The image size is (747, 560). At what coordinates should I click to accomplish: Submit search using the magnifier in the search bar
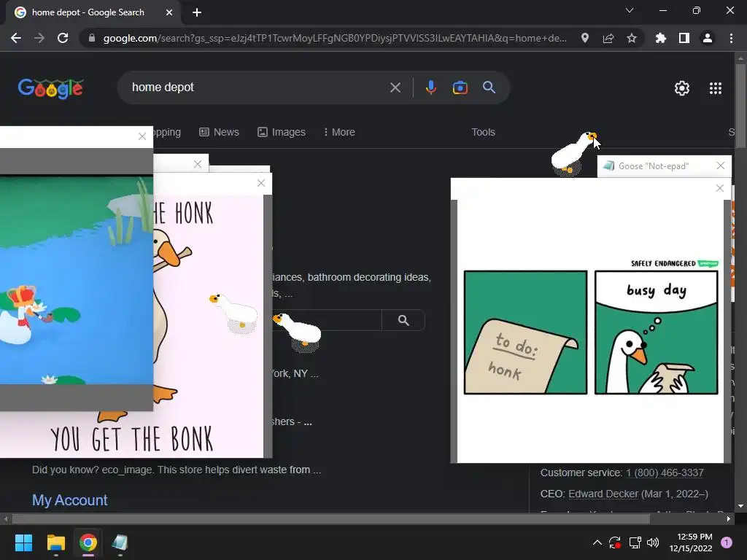(489, 87)
